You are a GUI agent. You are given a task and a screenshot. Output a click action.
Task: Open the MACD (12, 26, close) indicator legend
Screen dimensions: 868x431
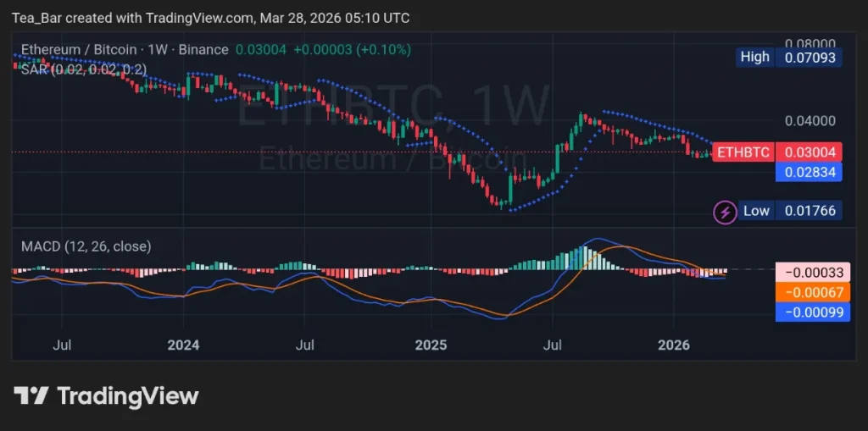[86, 246]
